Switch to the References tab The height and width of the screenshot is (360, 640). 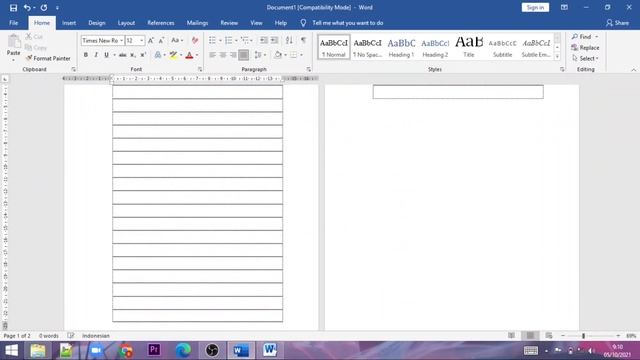(x=161, y=23)
